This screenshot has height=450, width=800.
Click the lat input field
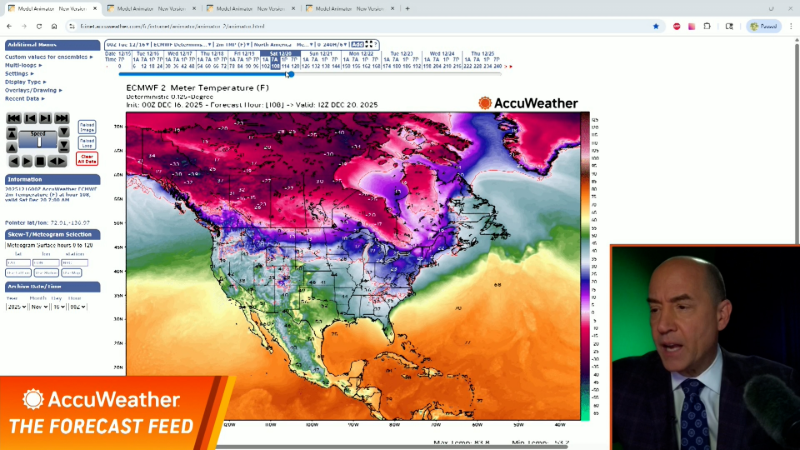pyautogui.click(x=18, y=262)
